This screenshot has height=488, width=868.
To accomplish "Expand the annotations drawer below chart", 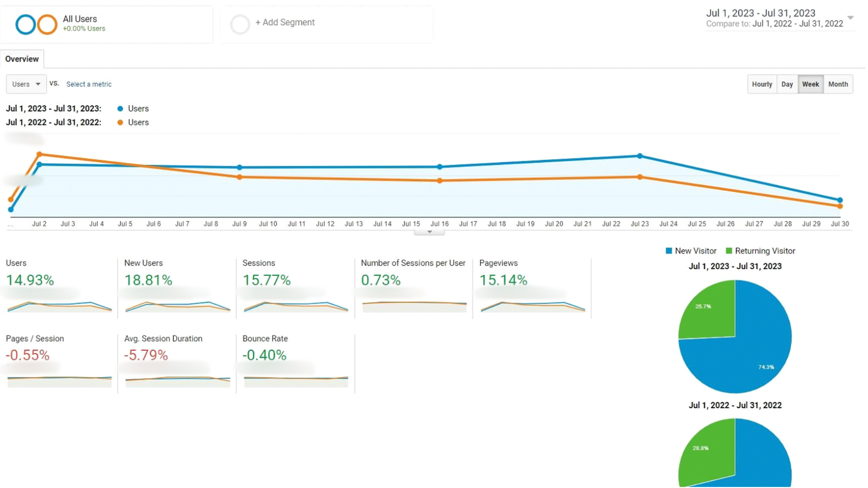I will pyautogui.click(x=429, y=232).
